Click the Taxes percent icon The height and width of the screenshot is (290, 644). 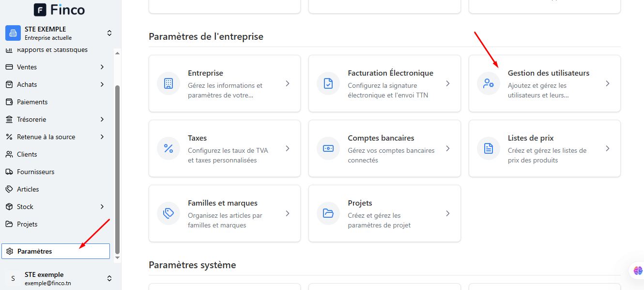[x=169, y=148]
